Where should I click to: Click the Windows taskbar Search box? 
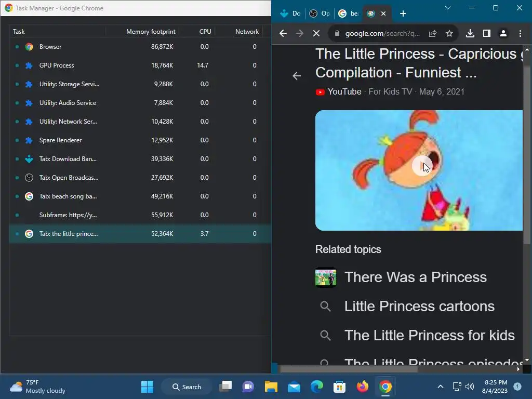coord(187,387)
